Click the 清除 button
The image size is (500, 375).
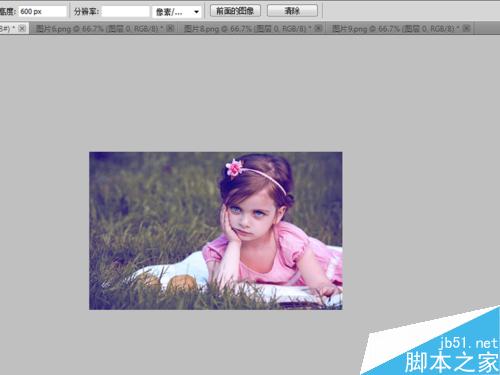tap(292, 11)
